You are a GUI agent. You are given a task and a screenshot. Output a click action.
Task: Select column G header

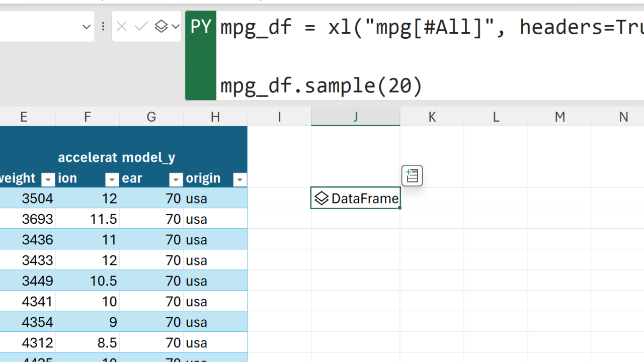(151, 117)
